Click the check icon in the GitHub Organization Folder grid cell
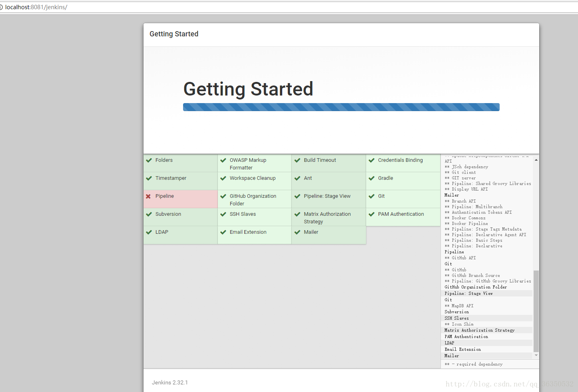Image resolution: width=578 pixels, height=392 pixels. tap(223, 196)
